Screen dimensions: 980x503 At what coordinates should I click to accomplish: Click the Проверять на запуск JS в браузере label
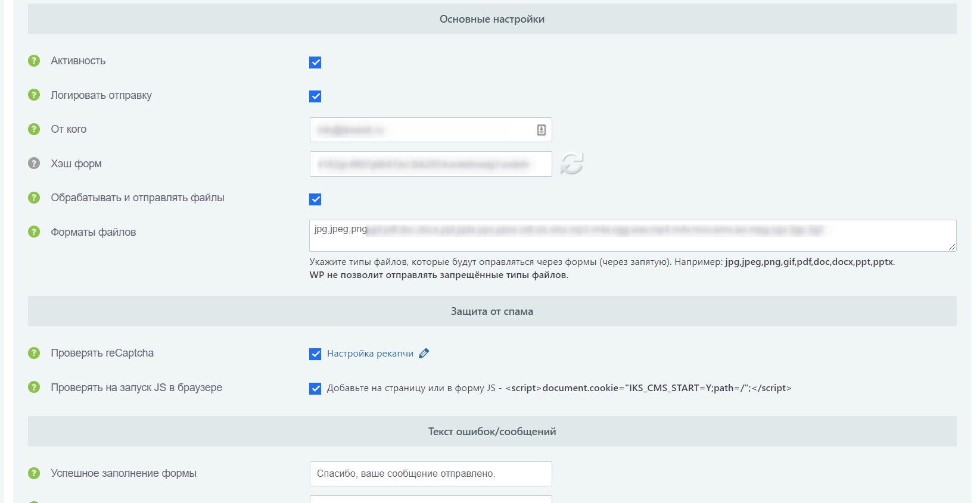click(x=136, y=388)
